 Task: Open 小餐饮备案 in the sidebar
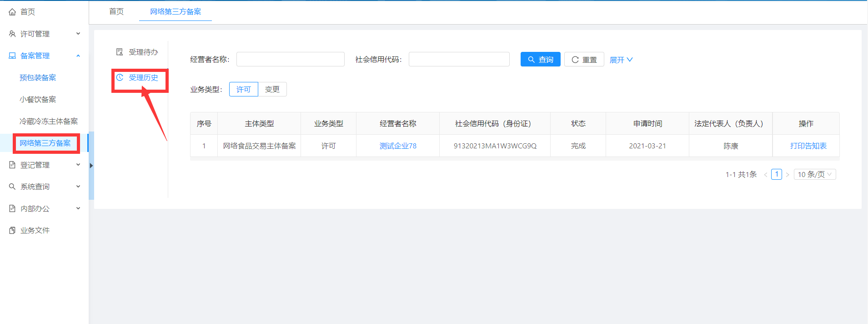[x=38, y=99]
